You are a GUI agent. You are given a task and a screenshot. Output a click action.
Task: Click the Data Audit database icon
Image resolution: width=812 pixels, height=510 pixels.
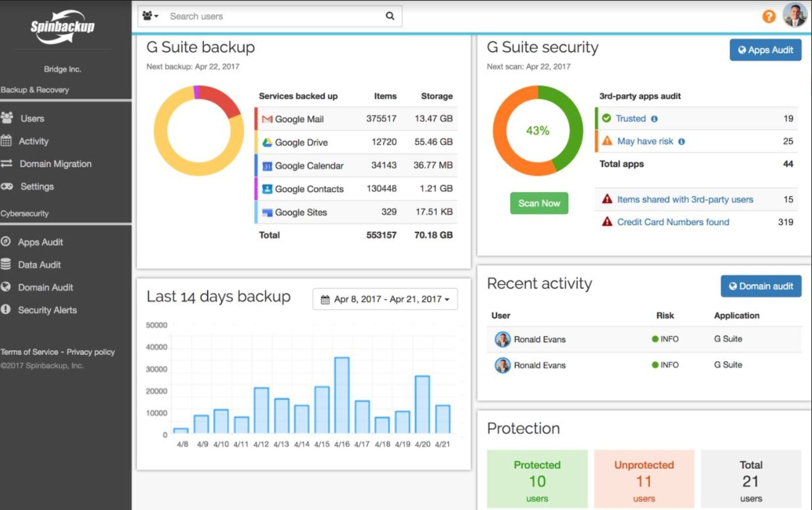(x=5, y=265)
